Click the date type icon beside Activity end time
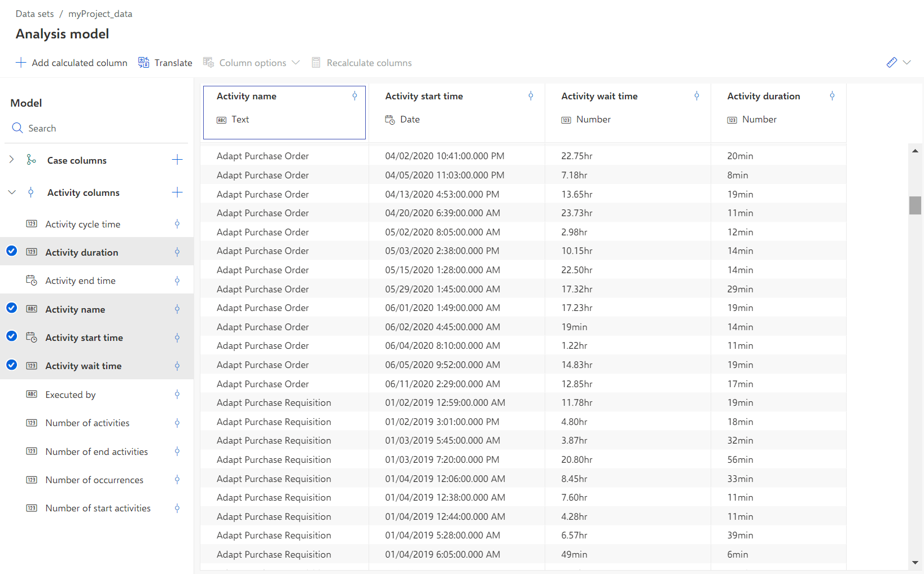 [x=32, y=281]
